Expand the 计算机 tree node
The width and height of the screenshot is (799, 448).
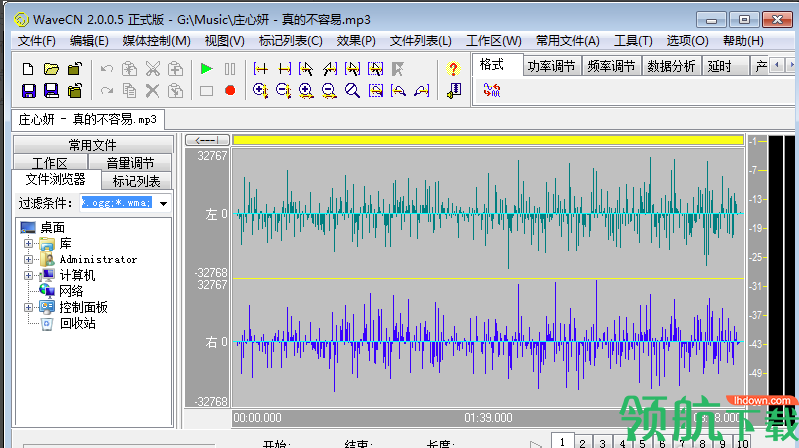click(x=29, y=276)
